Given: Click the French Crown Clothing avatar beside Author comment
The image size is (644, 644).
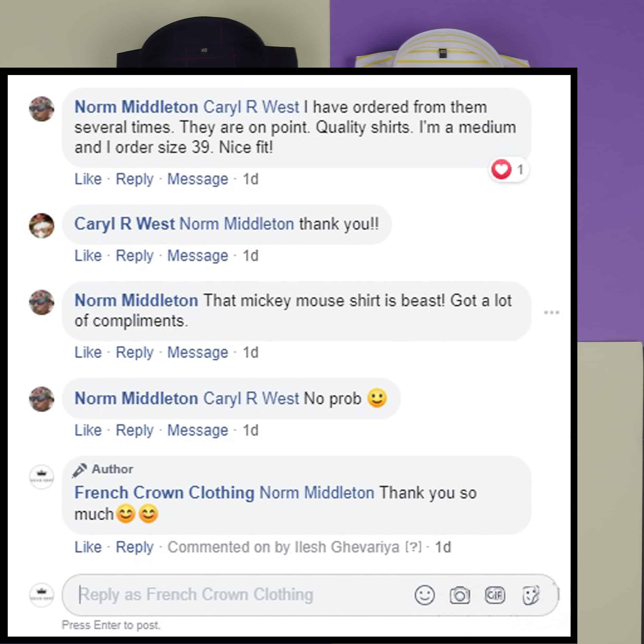Looking at the screenshot, I should pos(42,477).
